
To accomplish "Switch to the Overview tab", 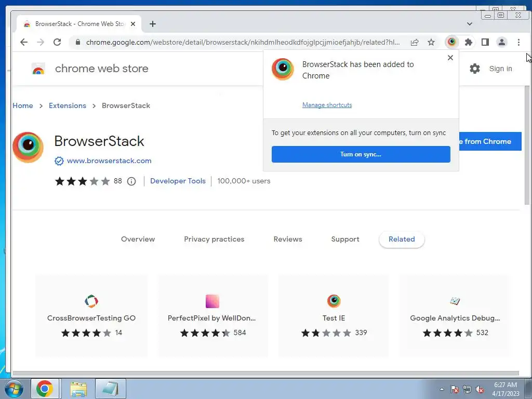I will point(138,239).
